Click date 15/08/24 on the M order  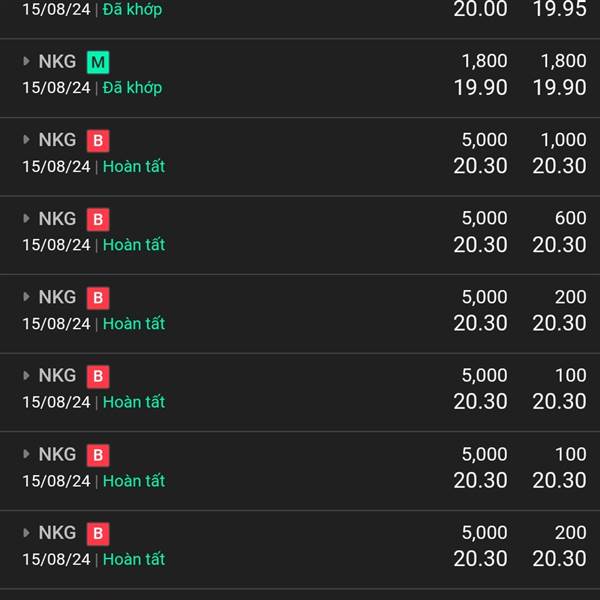(x=56, y=88)
